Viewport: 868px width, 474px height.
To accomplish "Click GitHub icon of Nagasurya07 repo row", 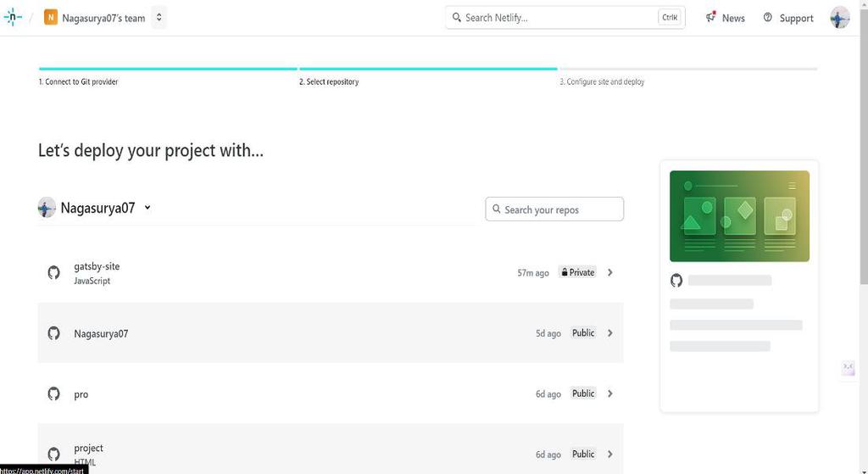I will tap(53, 333).
